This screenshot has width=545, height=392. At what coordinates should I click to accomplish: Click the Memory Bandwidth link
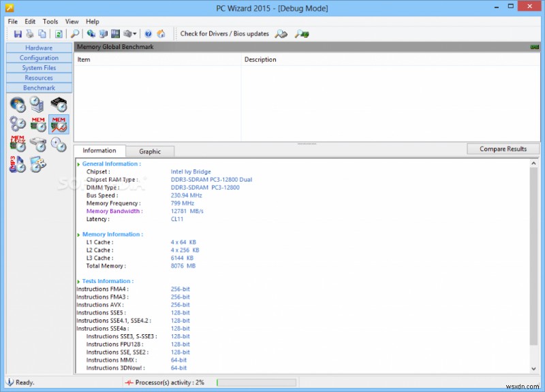(x=114, y=211)
